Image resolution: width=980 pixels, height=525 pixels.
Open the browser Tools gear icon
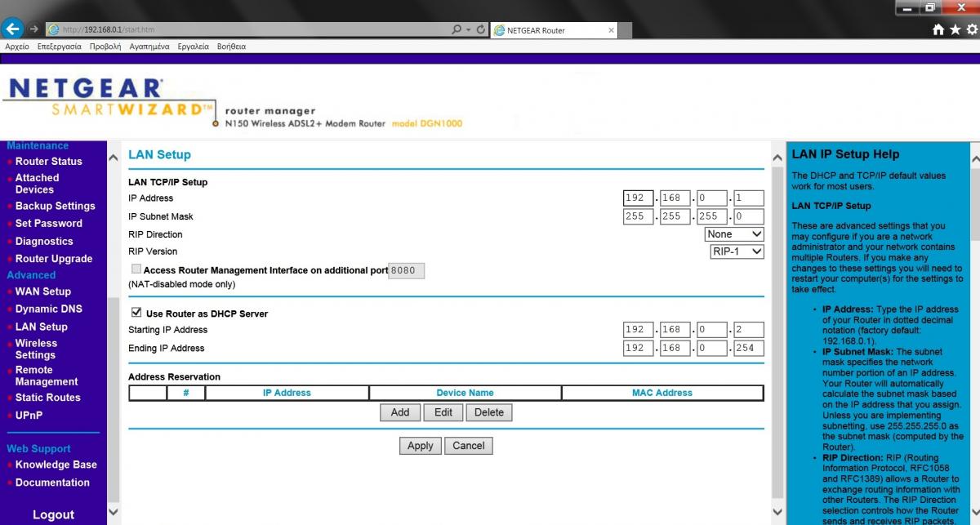(971, 29)
